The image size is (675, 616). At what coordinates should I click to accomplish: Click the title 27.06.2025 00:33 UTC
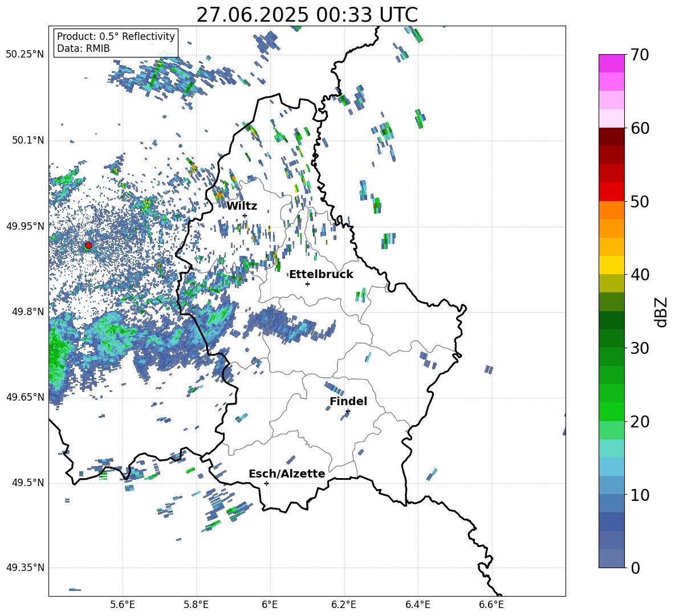307,15
